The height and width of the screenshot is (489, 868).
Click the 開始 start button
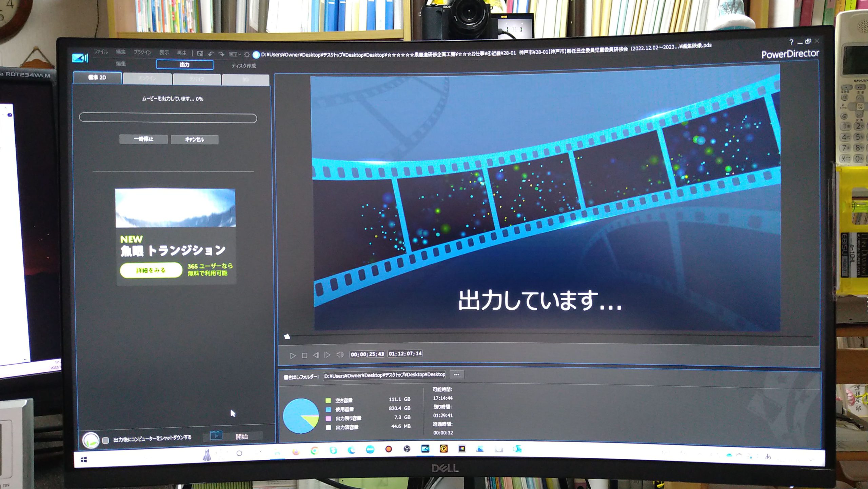tap(242, 436)
